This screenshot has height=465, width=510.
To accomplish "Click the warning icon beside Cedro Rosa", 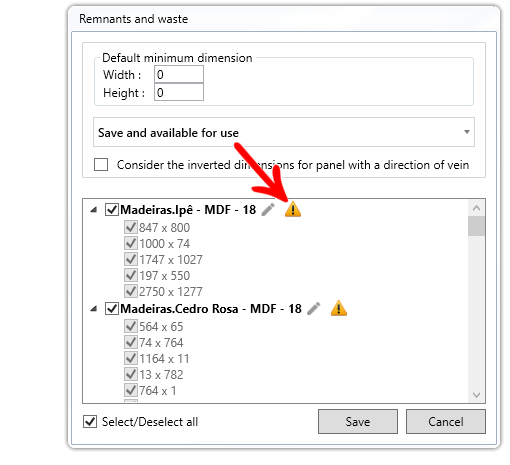I will tap(339, 308).
